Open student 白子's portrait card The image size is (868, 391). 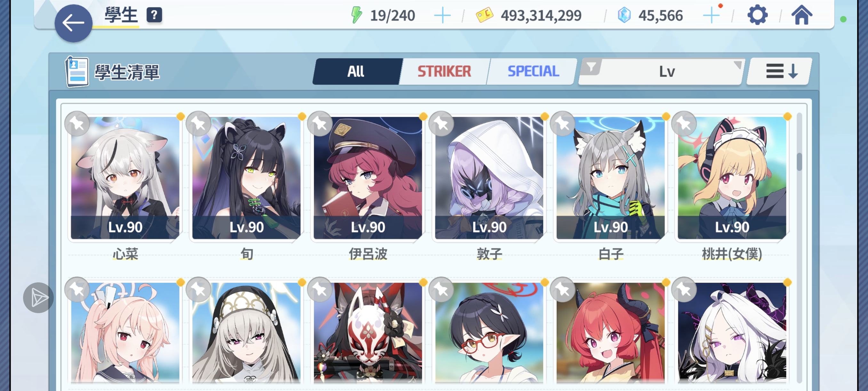pyautogui.click(x=610, y=178)
